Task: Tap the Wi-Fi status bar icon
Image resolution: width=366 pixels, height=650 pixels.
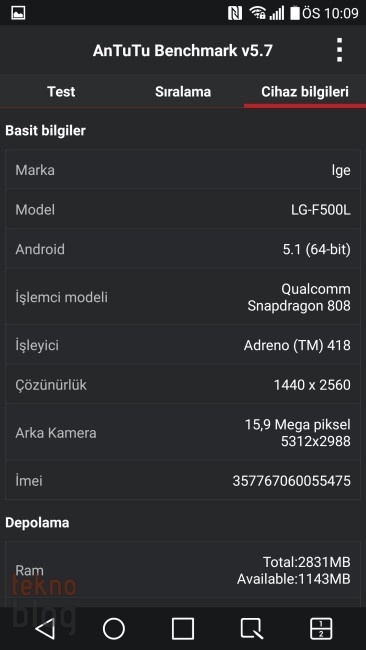Action: [x=257, y=13]
